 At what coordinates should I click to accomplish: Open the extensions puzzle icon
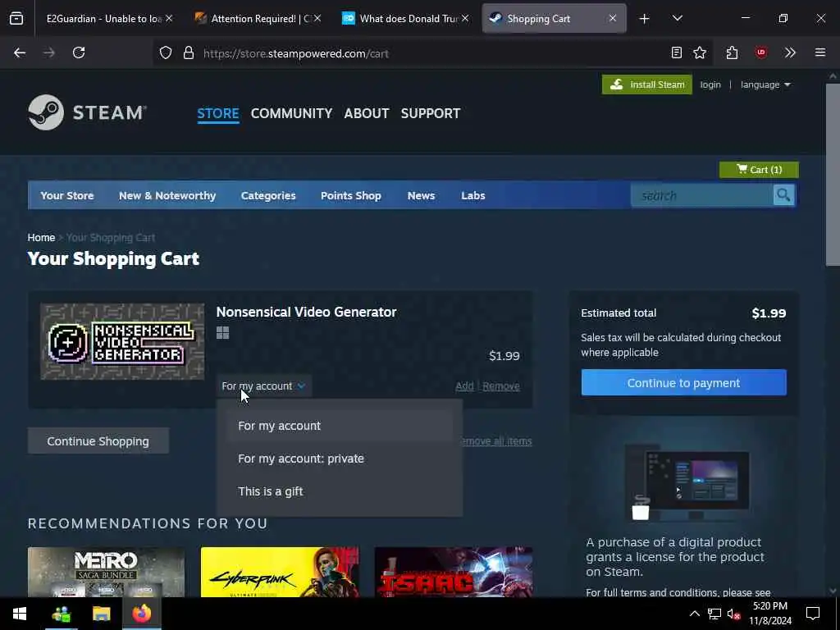(733, 52)
